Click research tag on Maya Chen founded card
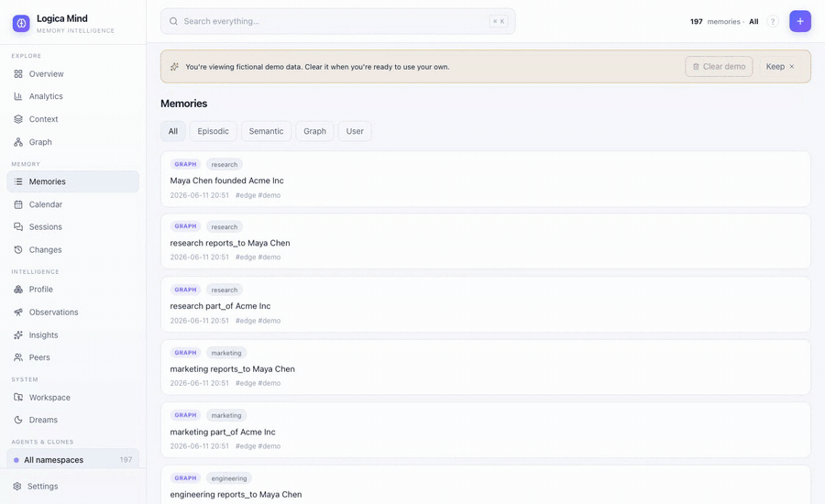Screen dimensions: 825x504 click(225, 165)
